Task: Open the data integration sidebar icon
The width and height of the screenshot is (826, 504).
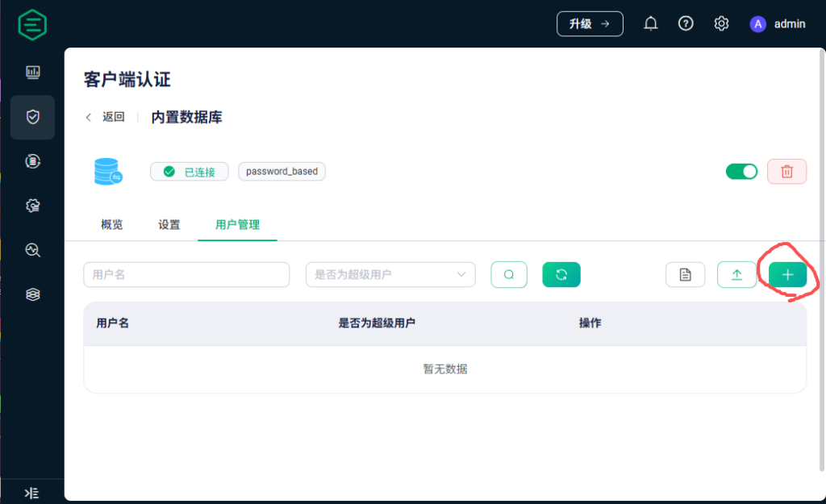Action: coord(32,161)
